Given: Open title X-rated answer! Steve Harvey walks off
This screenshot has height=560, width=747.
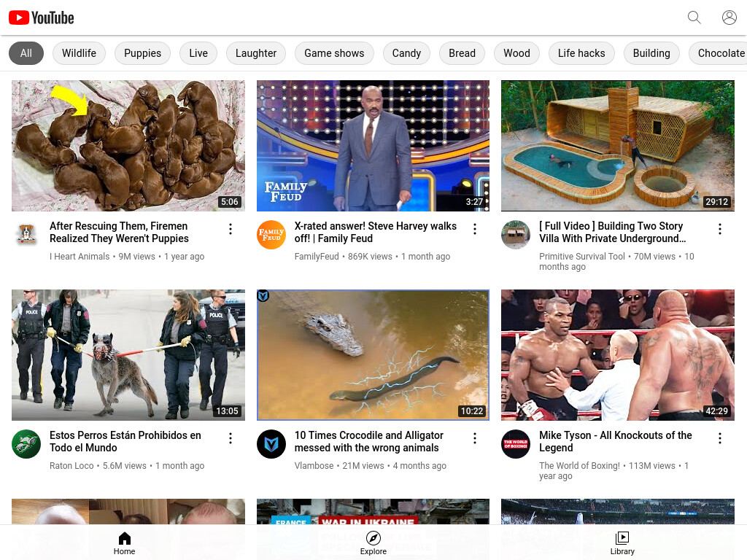Looking at the screenshot, I should tap(376, 232).
